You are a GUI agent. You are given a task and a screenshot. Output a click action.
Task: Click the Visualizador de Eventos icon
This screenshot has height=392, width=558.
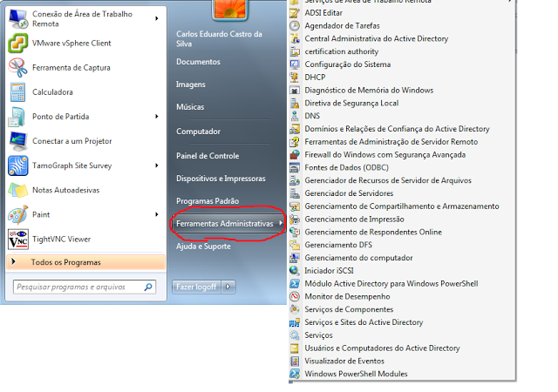(295, 361)
